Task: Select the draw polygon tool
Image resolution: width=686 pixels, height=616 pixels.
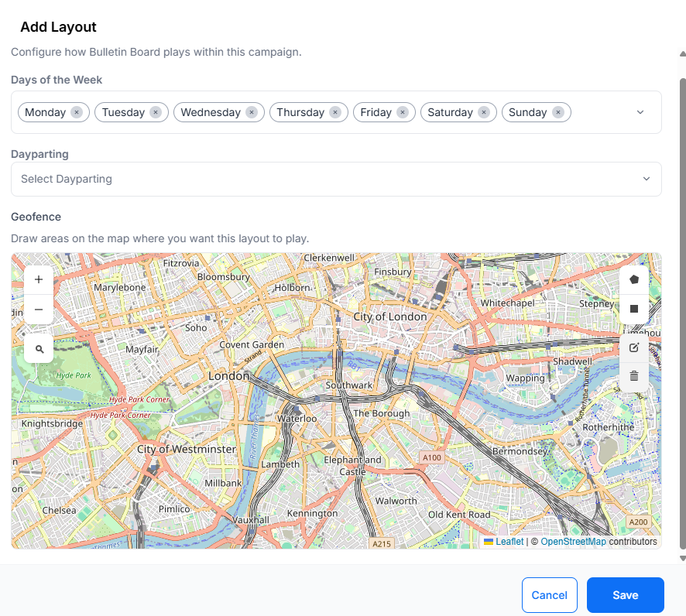Action: 634,279
